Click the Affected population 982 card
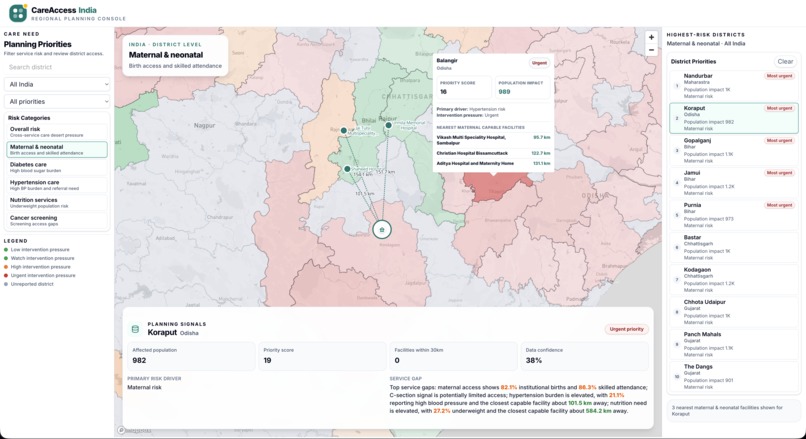The image size is (806, 439). pos(191,356)
